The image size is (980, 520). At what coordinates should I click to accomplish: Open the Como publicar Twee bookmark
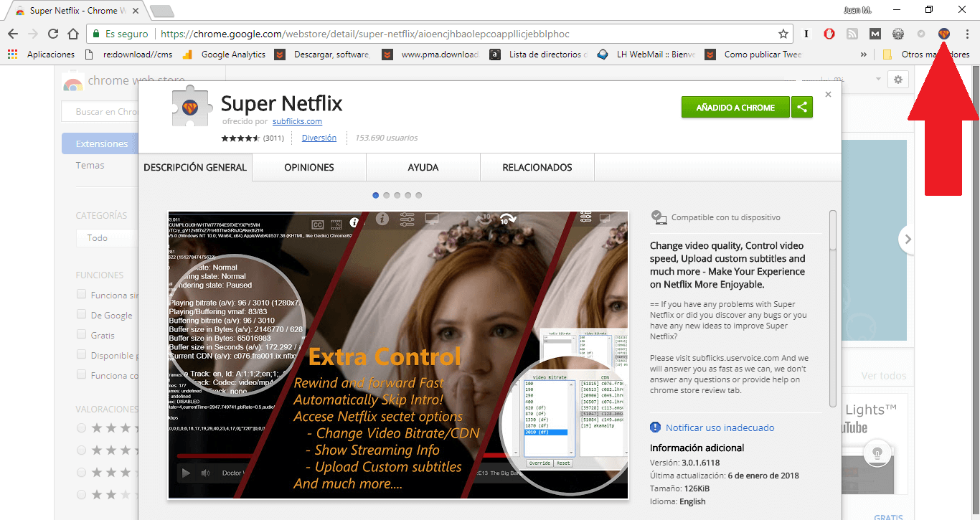pos(753,55)
